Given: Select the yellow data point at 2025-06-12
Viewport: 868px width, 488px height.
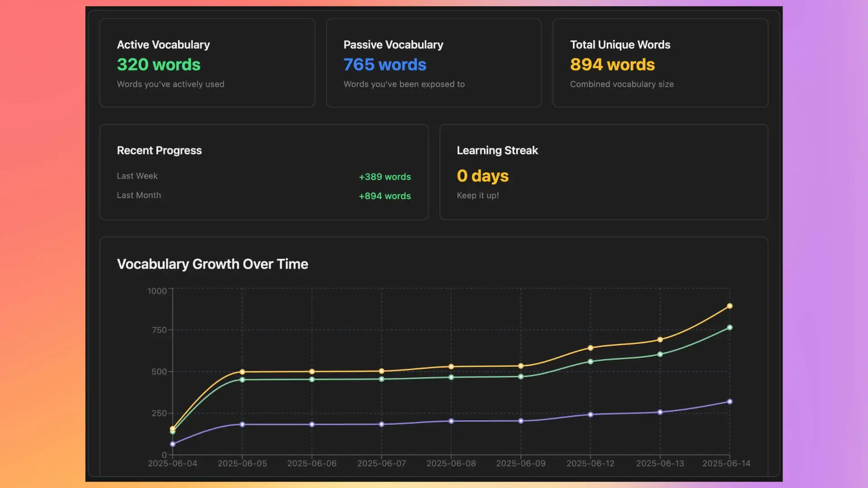Looking at the screenshot, I should [590, 348].
